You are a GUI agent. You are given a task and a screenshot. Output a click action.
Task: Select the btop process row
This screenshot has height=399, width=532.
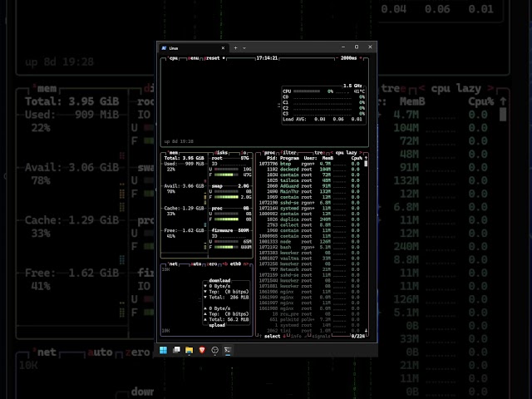(x=309, y=164)
